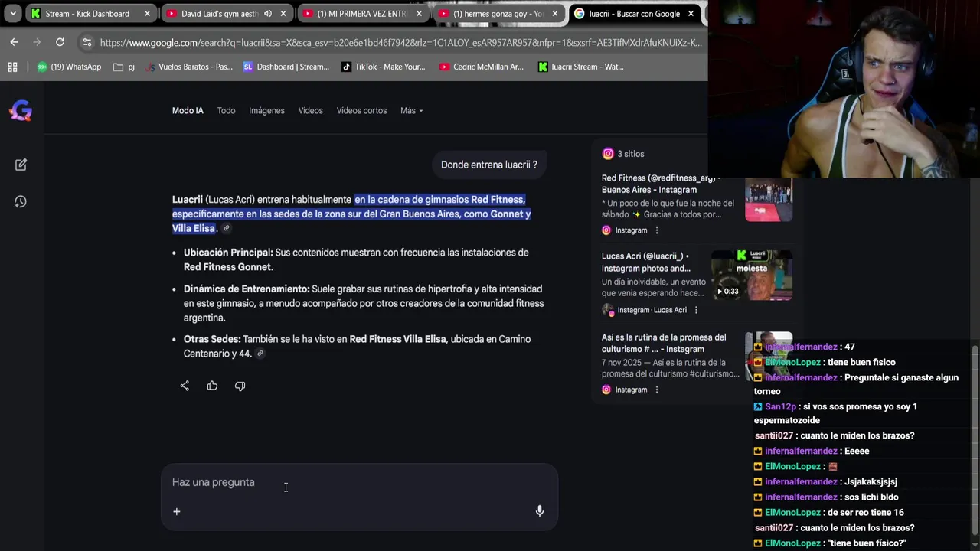Mute audio icon on David Laid tab
Screen dimensions: 980x551
[268, 13]
